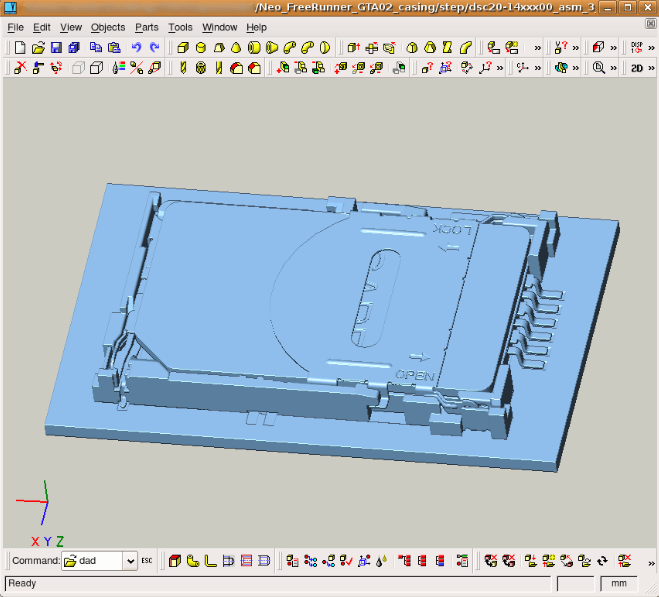Create a box primitive from toolbar
The width and height of the screenshot is (659, 597).
183,47
